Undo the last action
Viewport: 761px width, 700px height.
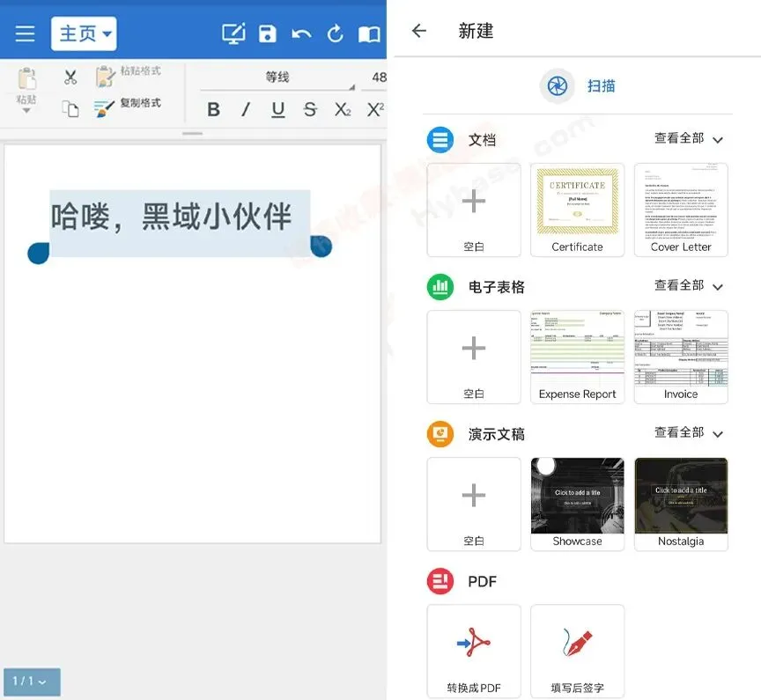point(301,34)
